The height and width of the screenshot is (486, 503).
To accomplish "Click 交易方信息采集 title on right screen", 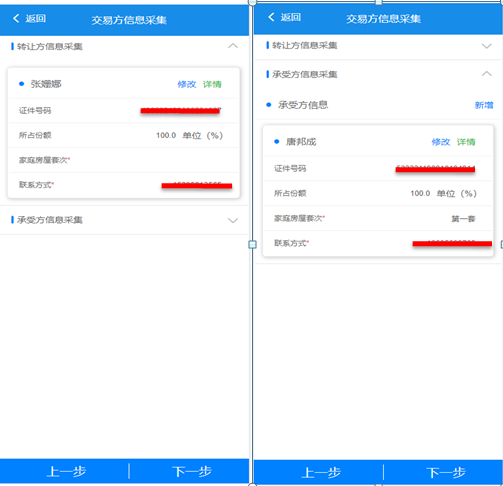I will [x=383, y=19].
